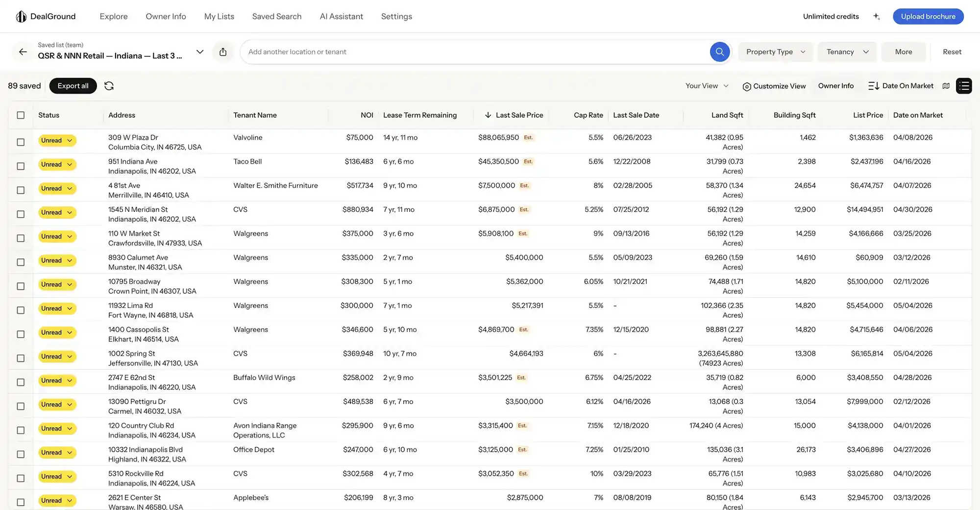The image size is (980, 510).
Task: Click the DealGround logo icon
Action: coord(21,17)
